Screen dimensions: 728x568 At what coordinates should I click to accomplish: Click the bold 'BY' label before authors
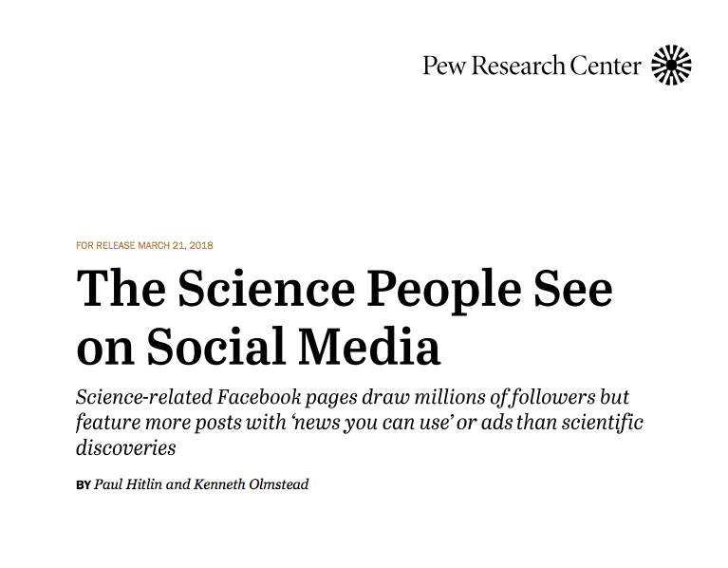pos(84,484)
